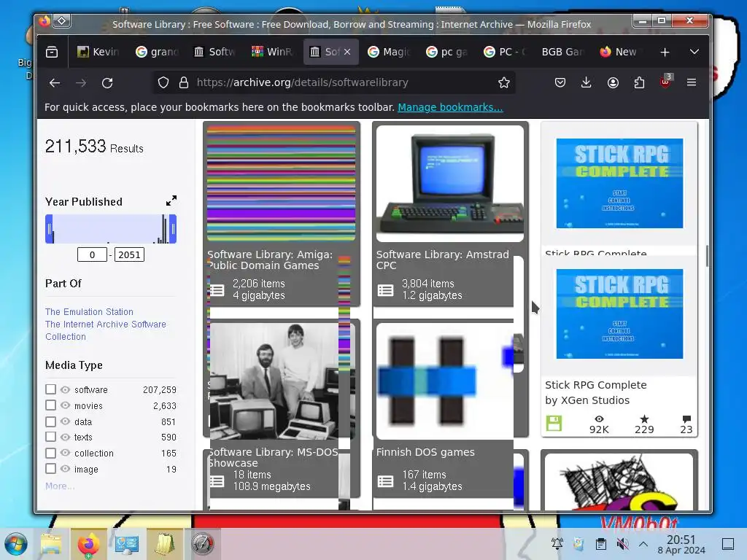Click the end year field showing 2051
This screenshot has width=747, height=560.
pos(129,254)
